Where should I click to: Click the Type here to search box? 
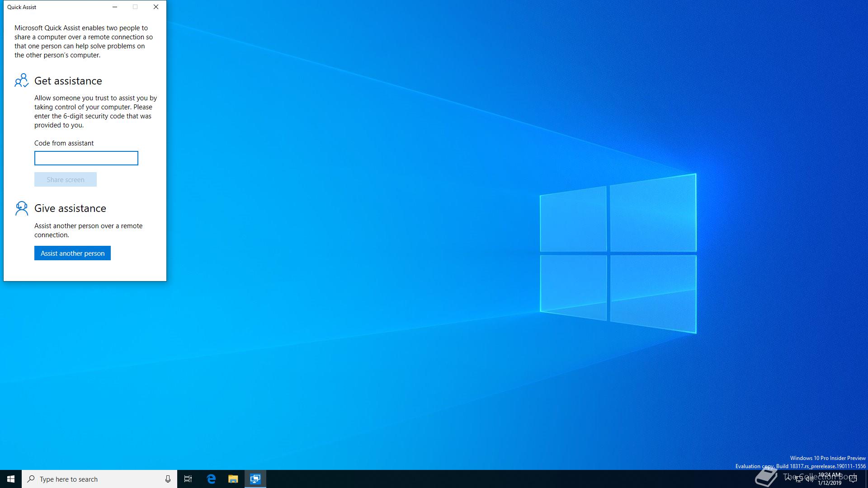pyautogui.click(x=99, y=479)
